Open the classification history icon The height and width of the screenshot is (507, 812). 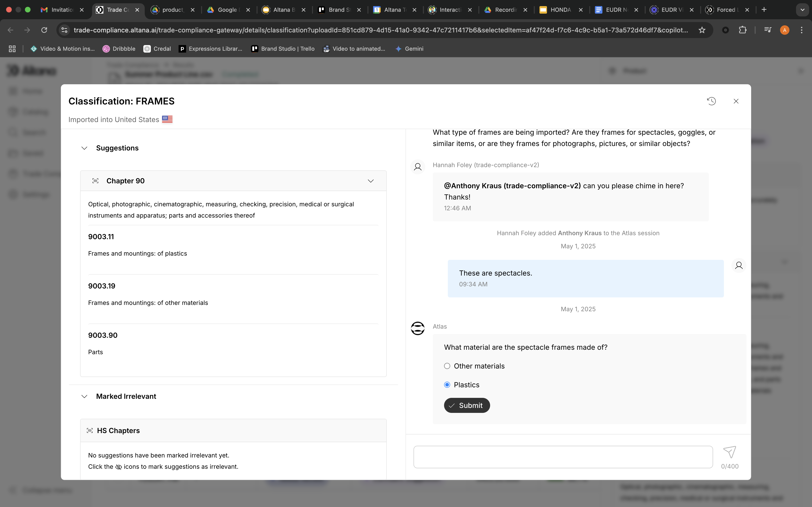[x=711, y=101]
